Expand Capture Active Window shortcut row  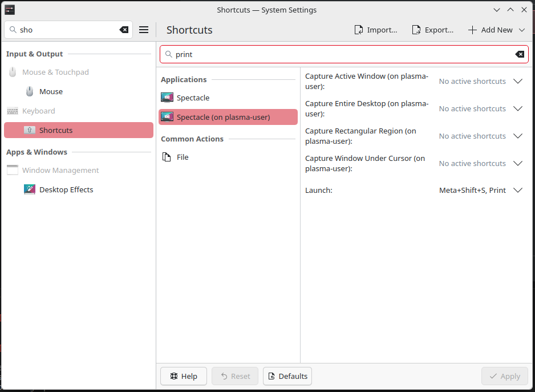tap(518, 81)
